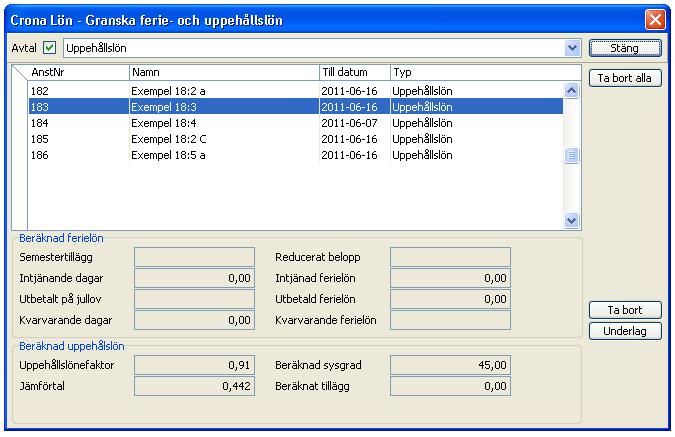
Task: Select highlighted row AnstNr 183
Action: pyautogui.click(x=296, y=107)
